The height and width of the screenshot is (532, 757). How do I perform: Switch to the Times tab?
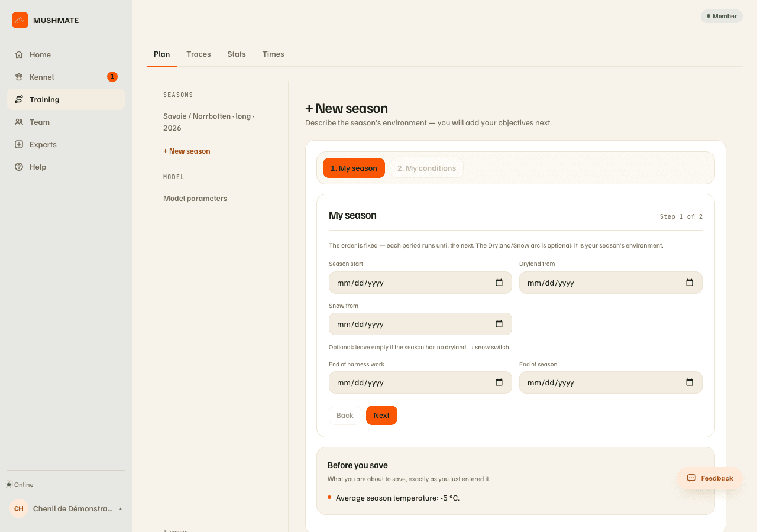pos(273,54)
